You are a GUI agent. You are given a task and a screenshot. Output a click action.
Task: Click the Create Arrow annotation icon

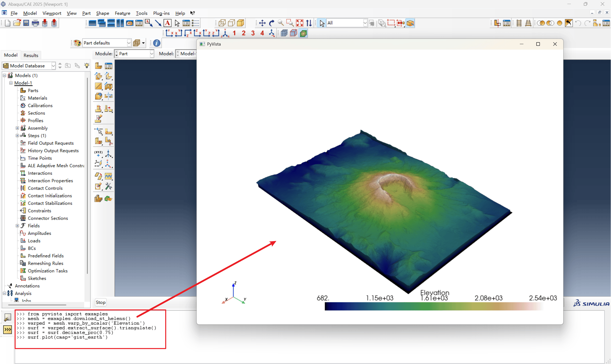pos(158,23)
